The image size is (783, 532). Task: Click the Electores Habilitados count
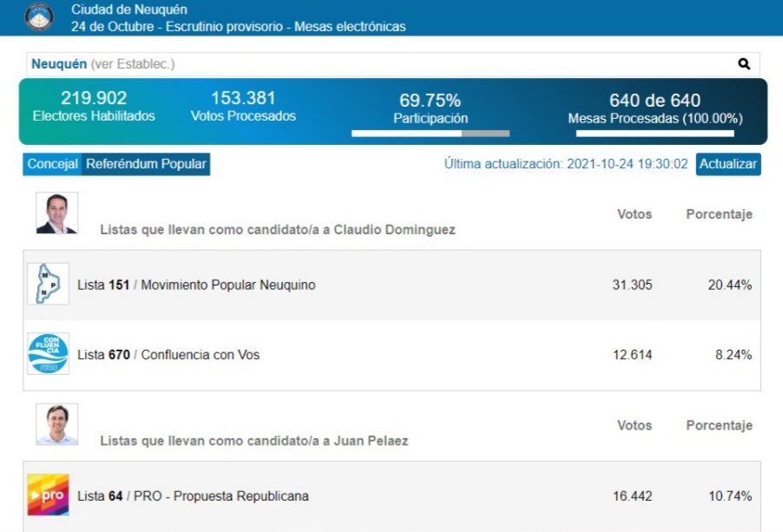(x=94, y=99)
